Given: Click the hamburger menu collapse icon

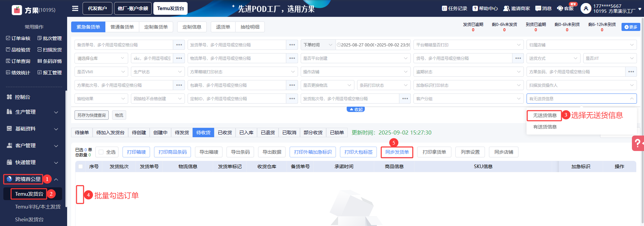Looking at the screenshot, I should coord(75,8).
